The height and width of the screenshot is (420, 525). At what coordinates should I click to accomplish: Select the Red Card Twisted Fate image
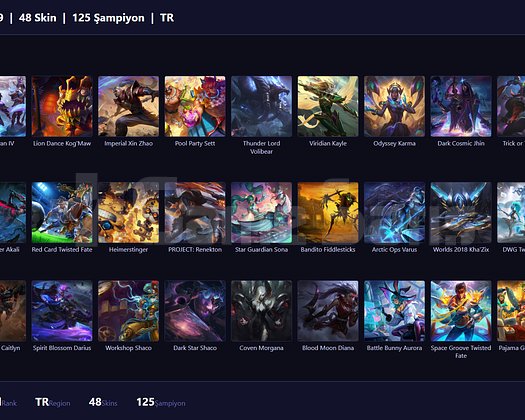pyautogui.click(x=62, y=213)
